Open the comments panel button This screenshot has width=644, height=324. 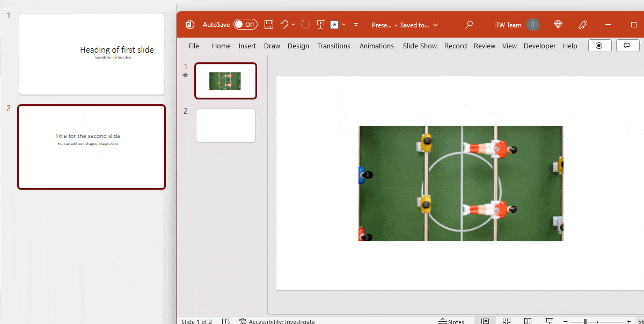(x=627, y=45)
